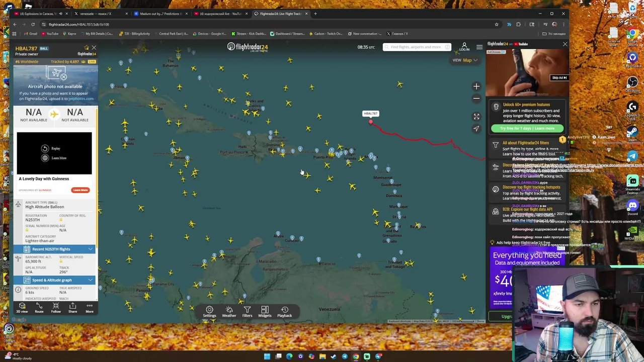The image size is (644, 362).
Task: Toggle fullscreen map view
Action: point(476,117)
